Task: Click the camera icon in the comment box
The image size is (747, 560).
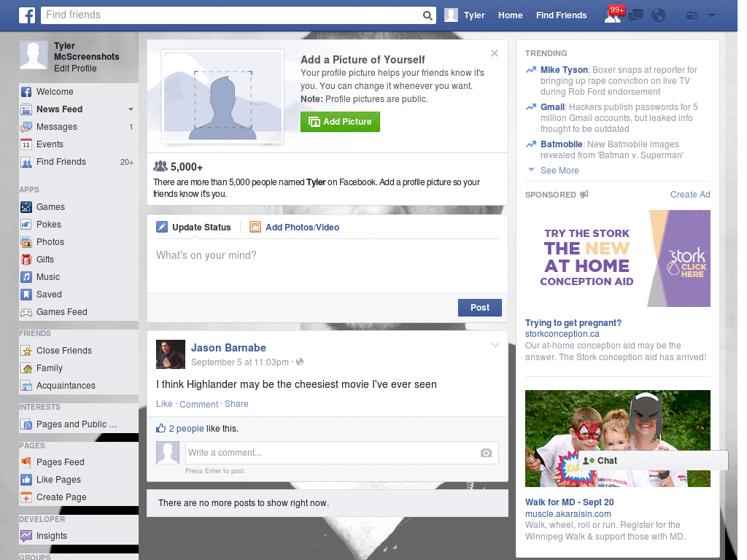Action: [486, 453]
